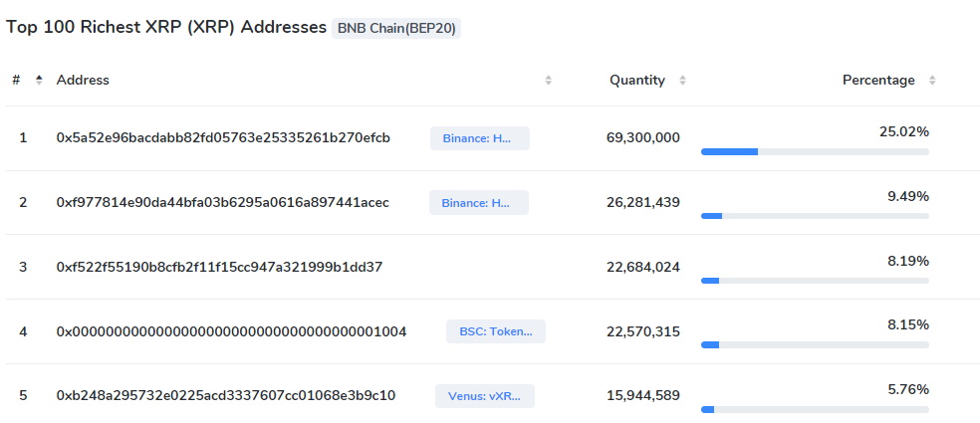Open address 0x5a52e96bacdabb82fd... in row 1
Screen dimensions: 980x423
(223, 137)
